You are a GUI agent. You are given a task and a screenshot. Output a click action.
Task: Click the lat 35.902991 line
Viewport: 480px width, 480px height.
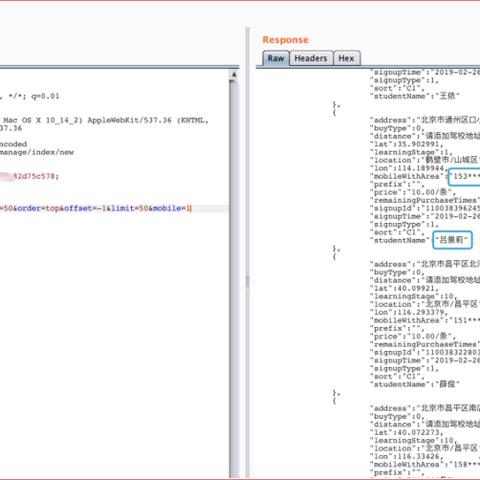click(407, 144)
